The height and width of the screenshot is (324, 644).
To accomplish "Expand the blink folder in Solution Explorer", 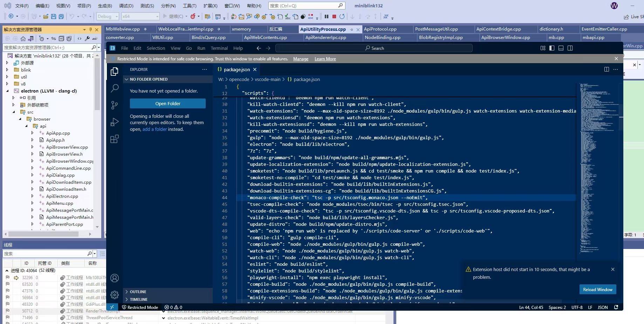I will (x=7, y=70).
